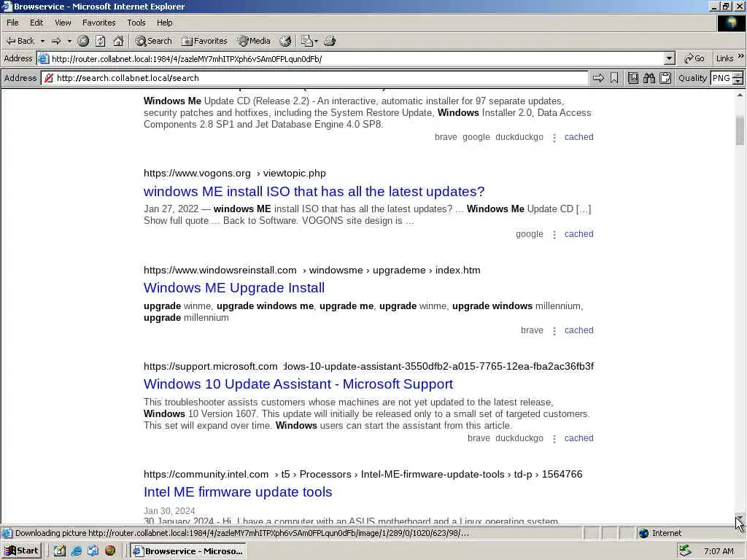The height and width of the screenshot is (560, 747).
Task: Decrease Quality with the down stepper
Action: 738,82
